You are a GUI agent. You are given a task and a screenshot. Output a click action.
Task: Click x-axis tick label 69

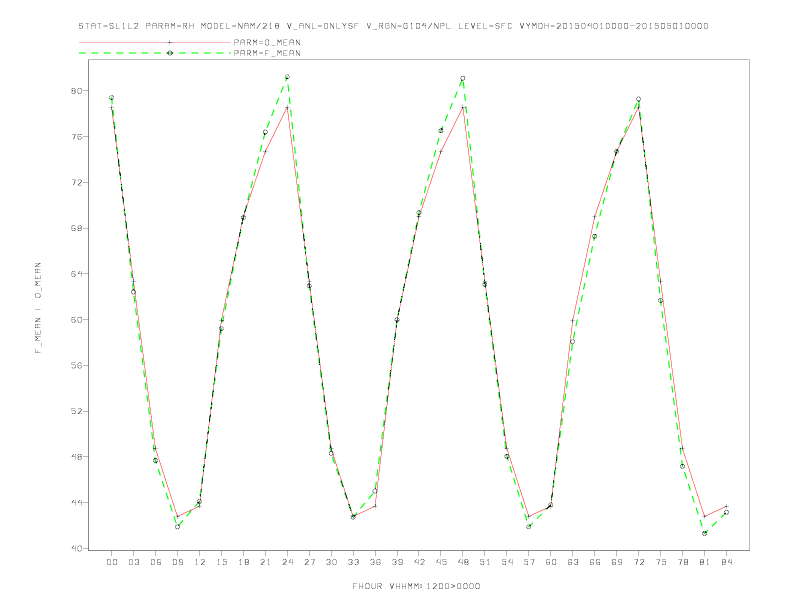click(x=617, y=562)
